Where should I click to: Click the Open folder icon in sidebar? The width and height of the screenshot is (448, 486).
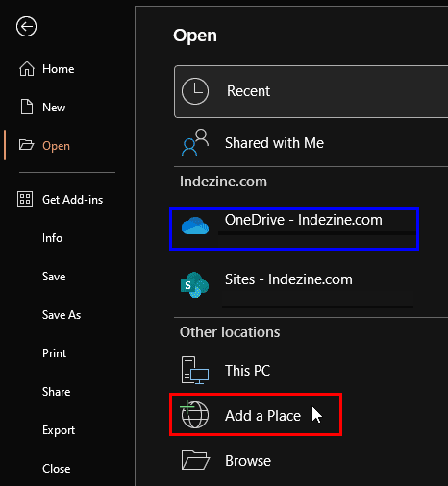coord(26,145)
